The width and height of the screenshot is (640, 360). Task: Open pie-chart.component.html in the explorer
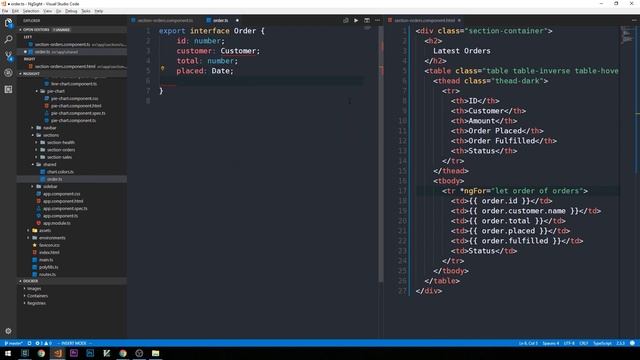(x=76, y=106)
